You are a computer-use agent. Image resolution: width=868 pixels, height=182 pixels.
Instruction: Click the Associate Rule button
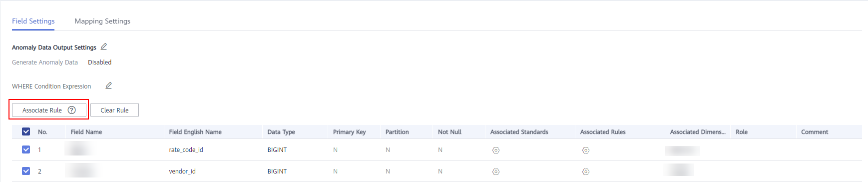pyautogui.click(x=49, y=110)
